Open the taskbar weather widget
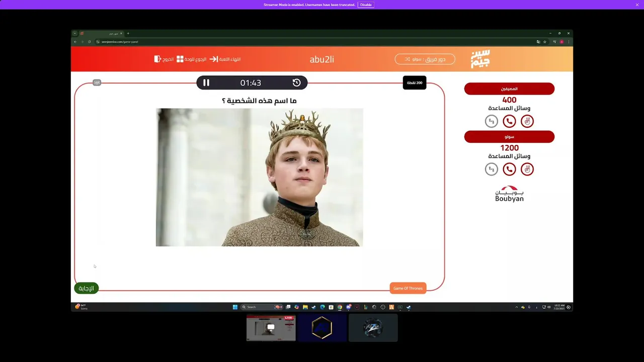This screenshot has height=362, width=644. click(x=81, y=307)
